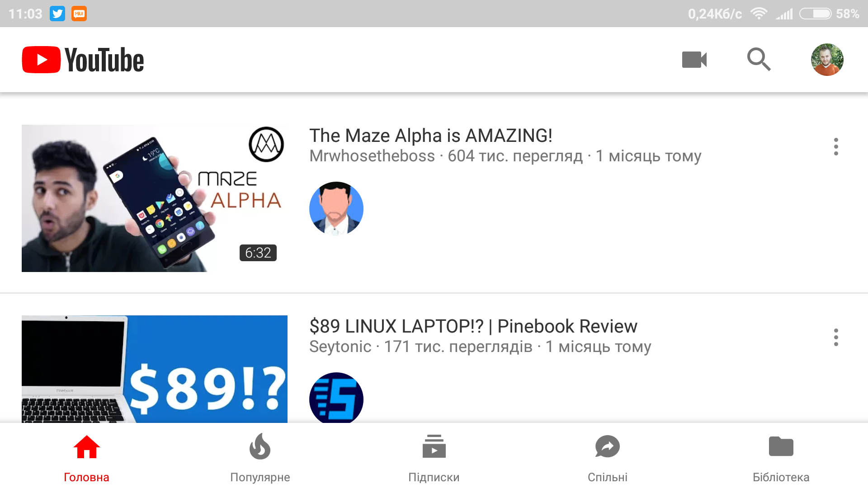Open Seytonic channel avatar
This screenshot has width=868, height=488.
[336, 398]
